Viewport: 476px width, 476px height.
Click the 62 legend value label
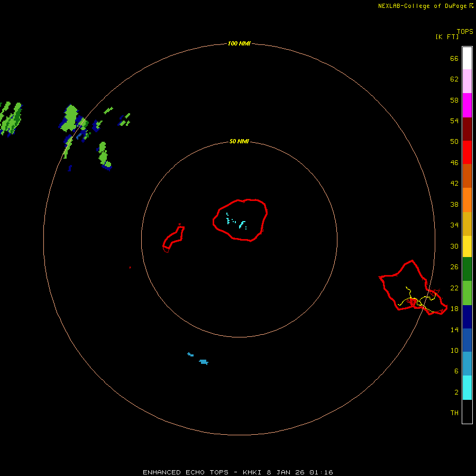tap(454, 79)
